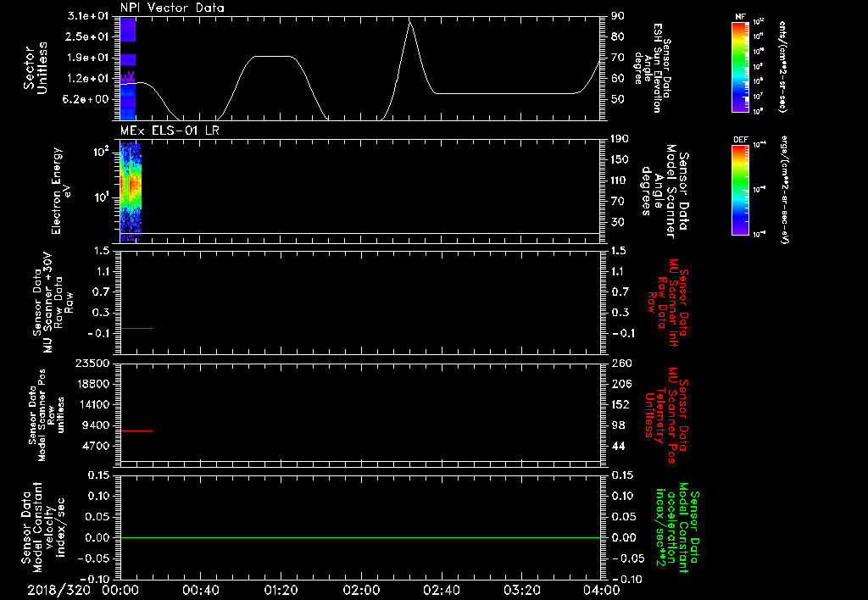Click the 4700 scanner position tick value
Image resolution: width=868 pixels, height=600 pixels.
pos(95,446)
